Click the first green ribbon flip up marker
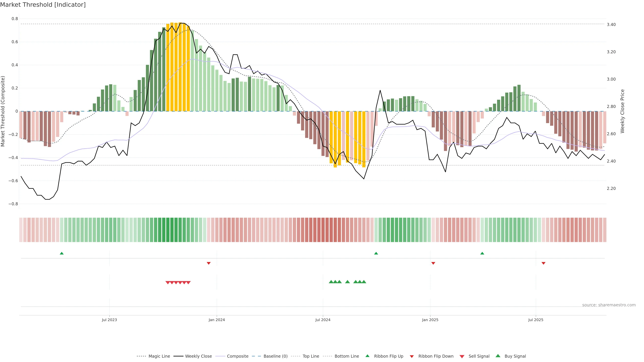This screenshot has height=362, width=644. [x=62, y=253]
